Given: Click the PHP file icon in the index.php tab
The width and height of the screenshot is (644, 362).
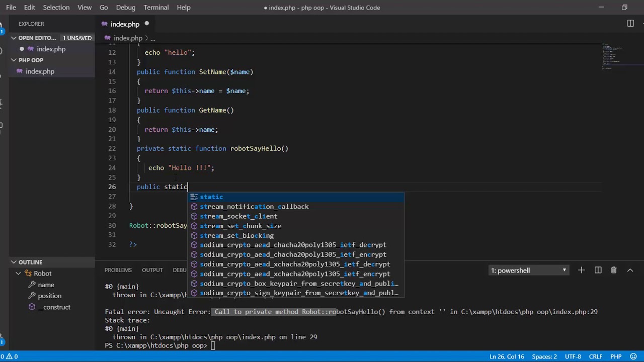Looking at the screenshot, I should 105,24.
